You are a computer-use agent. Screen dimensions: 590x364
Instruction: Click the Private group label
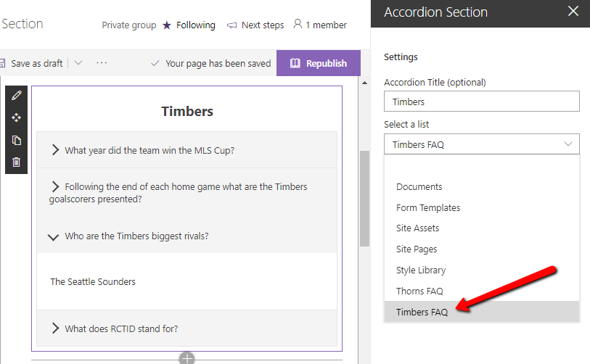pos(129,25)
